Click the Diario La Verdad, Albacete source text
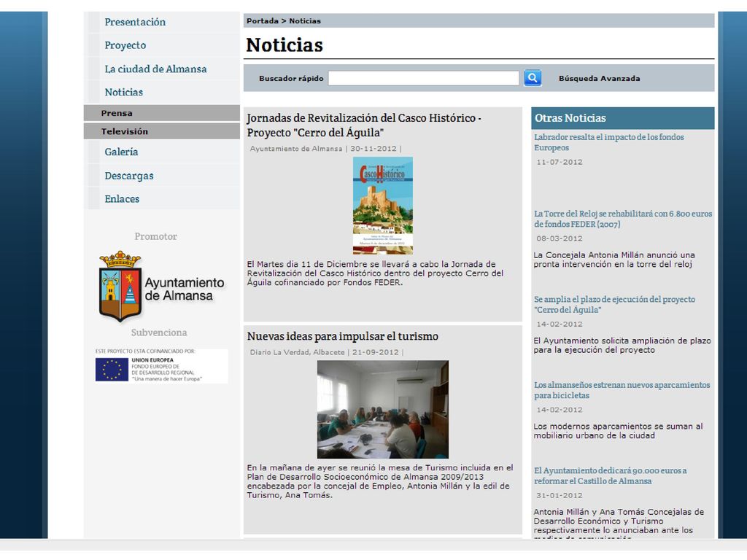The height and width of the screenshot is (560, 747). (298, 352)
